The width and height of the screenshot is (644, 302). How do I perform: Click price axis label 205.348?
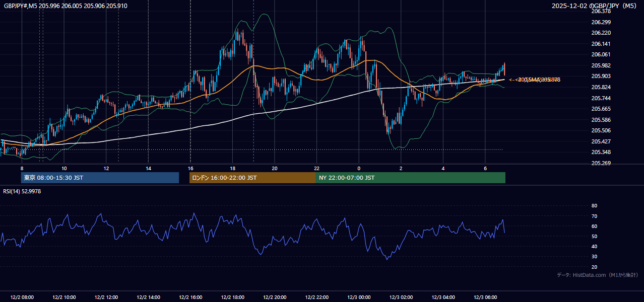601,153
